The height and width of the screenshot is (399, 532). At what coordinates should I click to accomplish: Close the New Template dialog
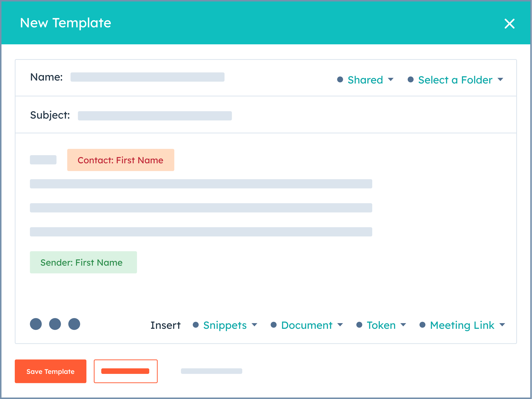509,24
